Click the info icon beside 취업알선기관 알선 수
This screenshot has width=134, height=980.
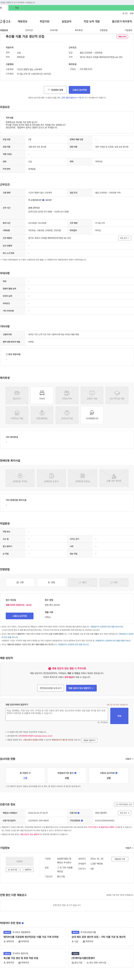tap(75, 773)
